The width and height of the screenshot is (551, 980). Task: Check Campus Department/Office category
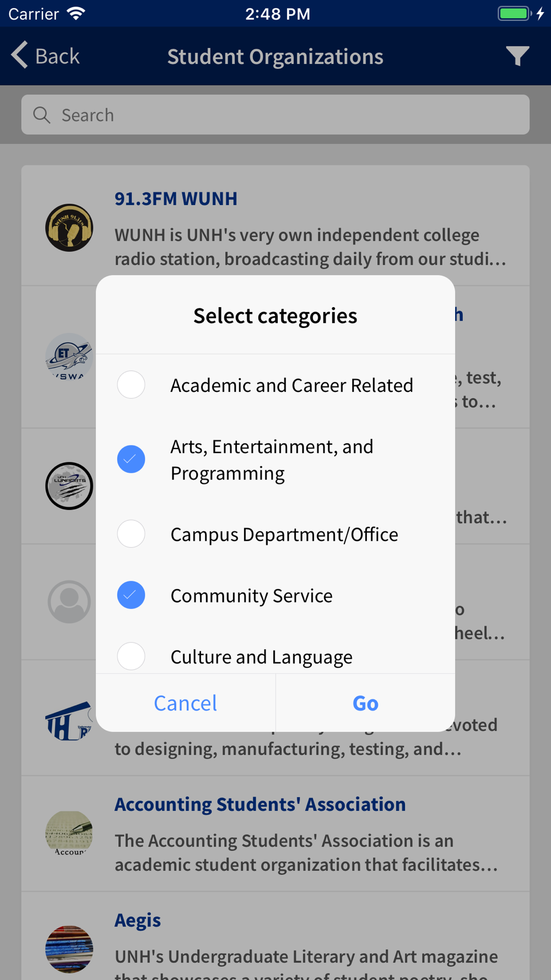pyautogui.click(x=131, y=534)
